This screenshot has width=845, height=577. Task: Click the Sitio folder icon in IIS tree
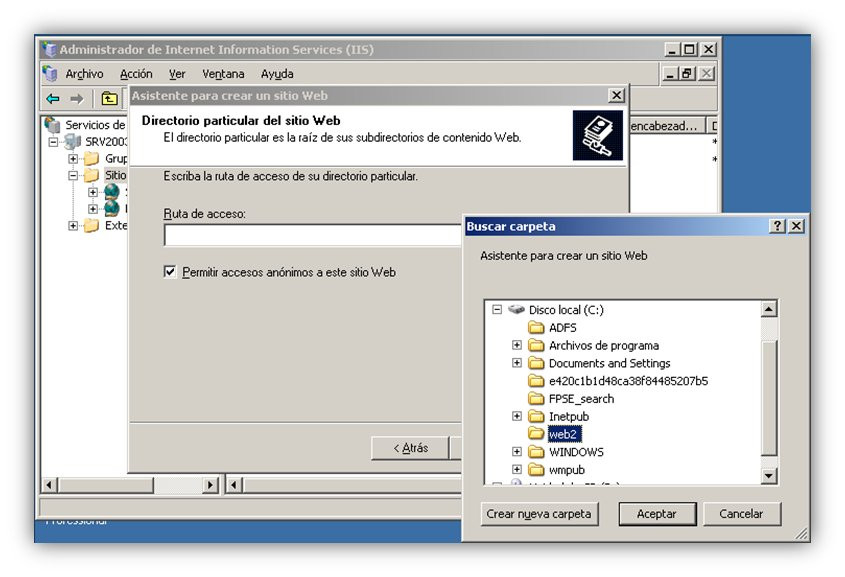(x=92, y=175)
